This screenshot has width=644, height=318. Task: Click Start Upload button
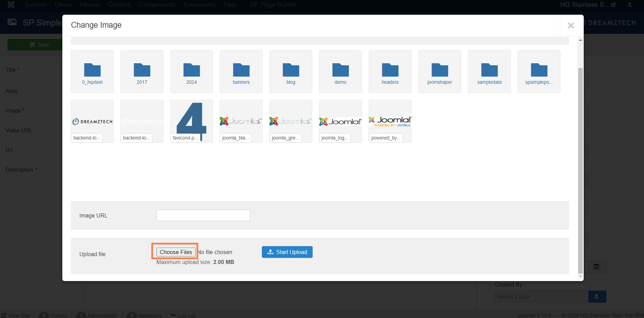click(287, 252)
